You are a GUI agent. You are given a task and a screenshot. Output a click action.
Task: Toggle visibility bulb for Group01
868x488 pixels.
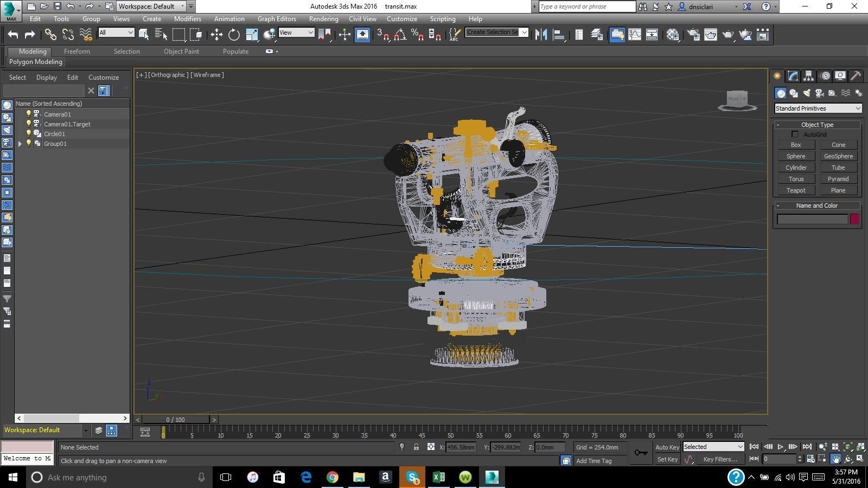[x=29, y=143]
